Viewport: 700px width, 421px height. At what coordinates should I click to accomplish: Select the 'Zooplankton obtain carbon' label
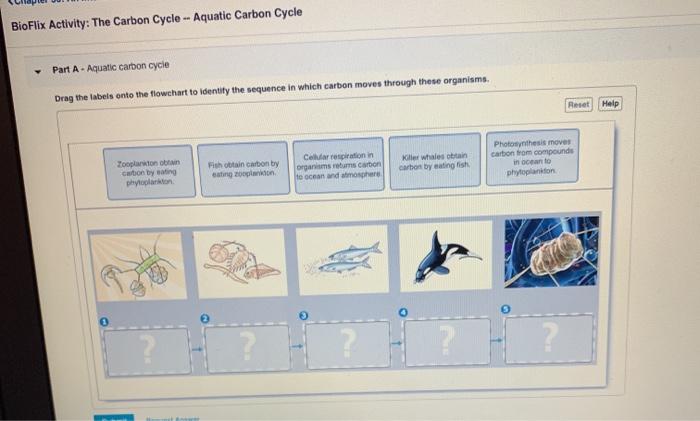149,172
